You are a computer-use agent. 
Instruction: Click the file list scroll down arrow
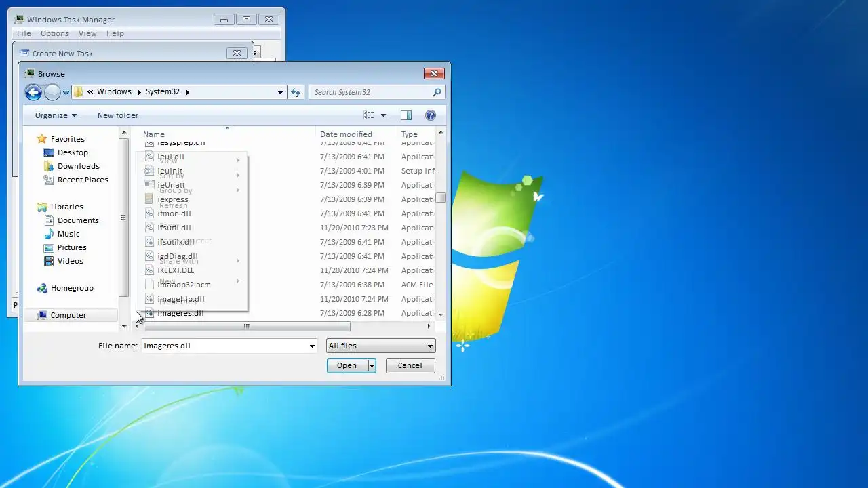tap(441, 314)
